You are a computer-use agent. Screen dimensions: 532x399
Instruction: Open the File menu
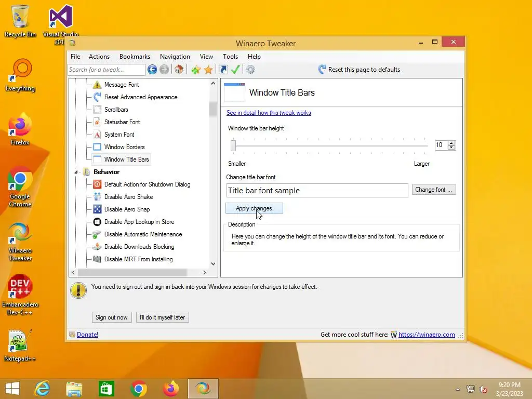click(x=75, y=57)
